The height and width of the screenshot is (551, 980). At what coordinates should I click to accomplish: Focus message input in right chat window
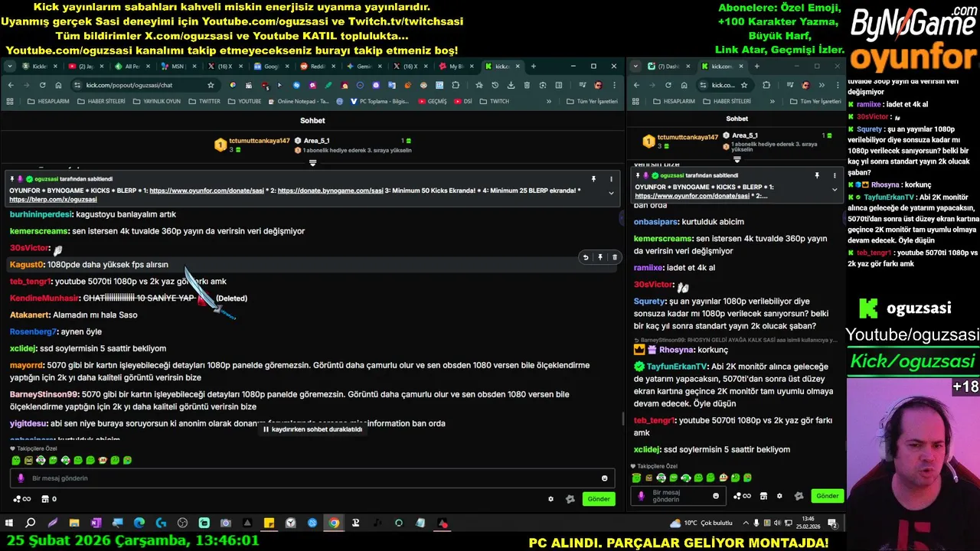pyautogui.click(x=678, y=496)
